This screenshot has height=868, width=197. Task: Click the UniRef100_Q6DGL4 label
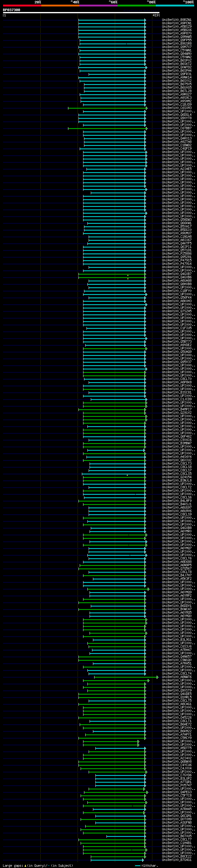pyautogui.click(x=177, y=115)
